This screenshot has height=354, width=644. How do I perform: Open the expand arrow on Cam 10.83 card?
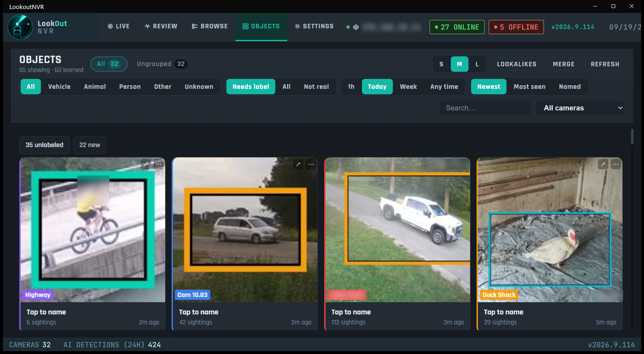(x=298, y=164)
